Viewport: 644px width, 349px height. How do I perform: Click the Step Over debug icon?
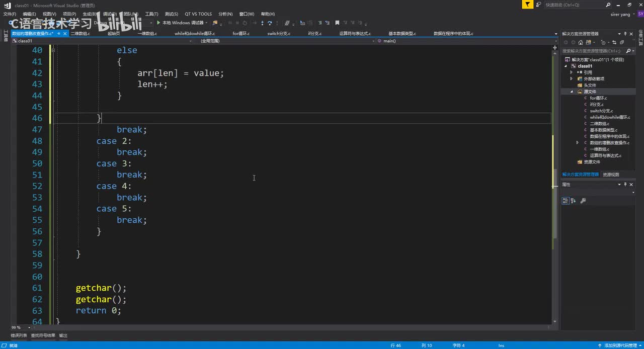coord(270,23)
